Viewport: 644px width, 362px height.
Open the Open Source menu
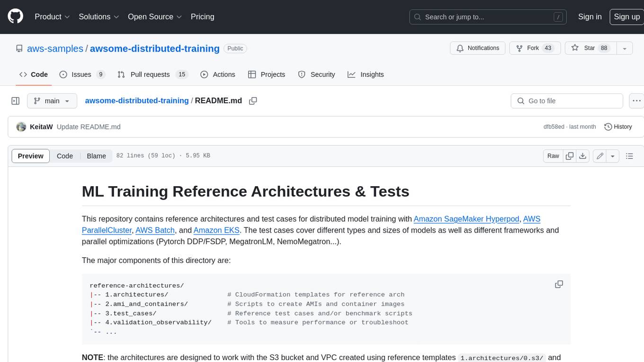tap(155, 17)
